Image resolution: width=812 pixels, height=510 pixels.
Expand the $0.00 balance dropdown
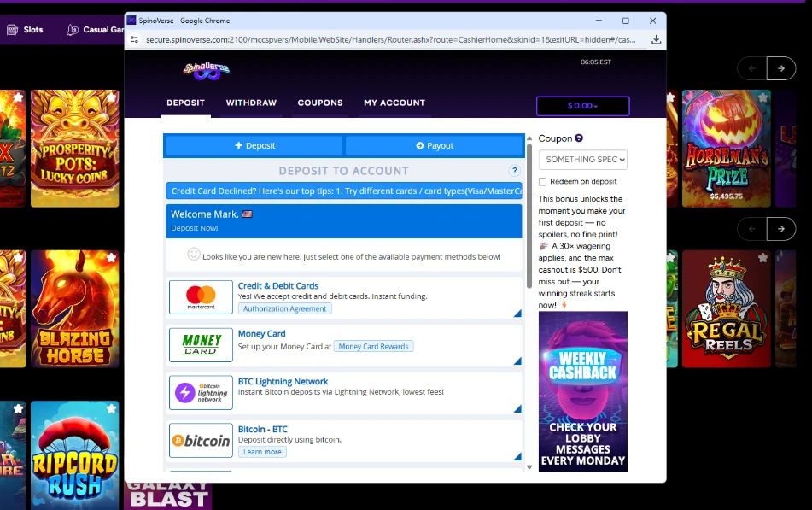(x=582, y=106)
